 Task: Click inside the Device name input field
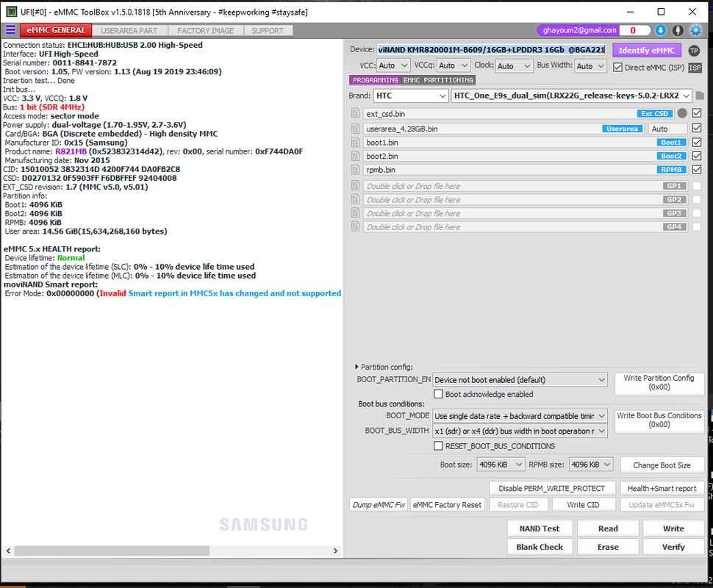[491, 50]
